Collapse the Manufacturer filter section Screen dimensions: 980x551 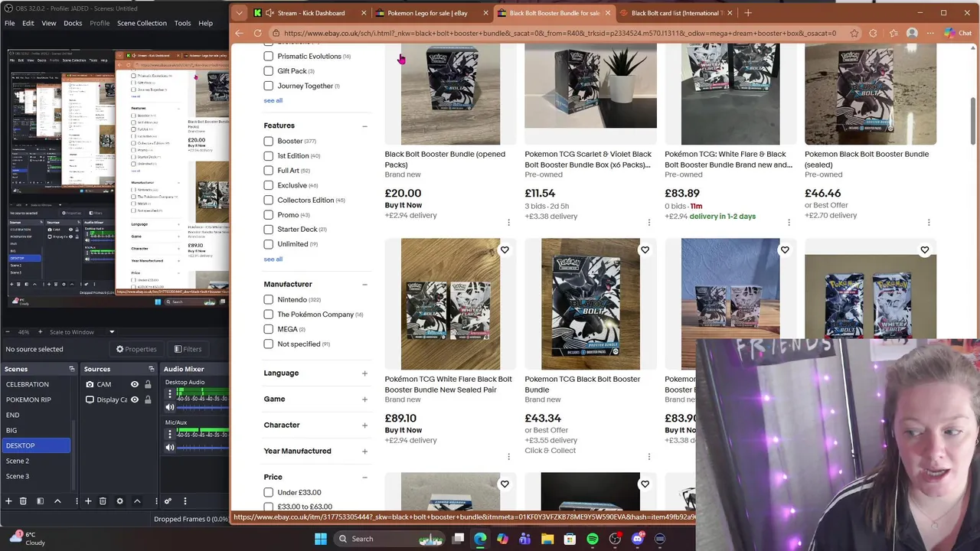(364, 285)
